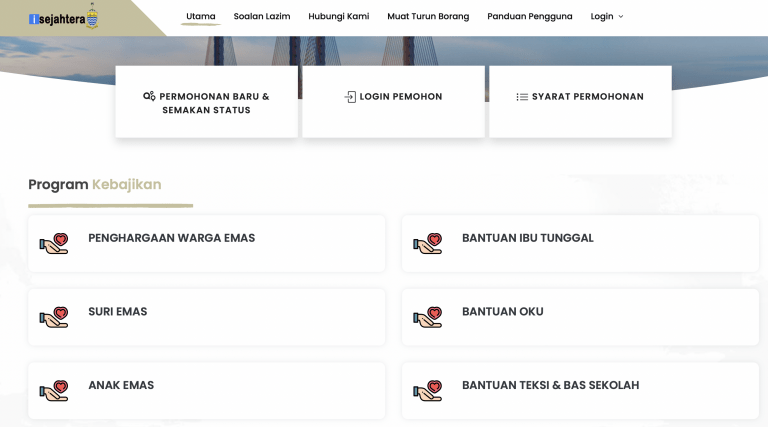Select Penghargaan Warga Emas program
Image resolution: width=768 pixels, height=427 pixels.
207,243
